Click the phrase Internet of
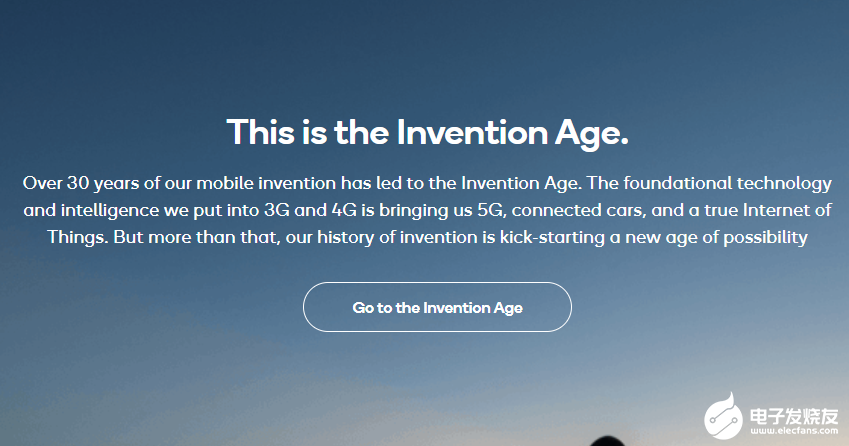 pos(787,210)
